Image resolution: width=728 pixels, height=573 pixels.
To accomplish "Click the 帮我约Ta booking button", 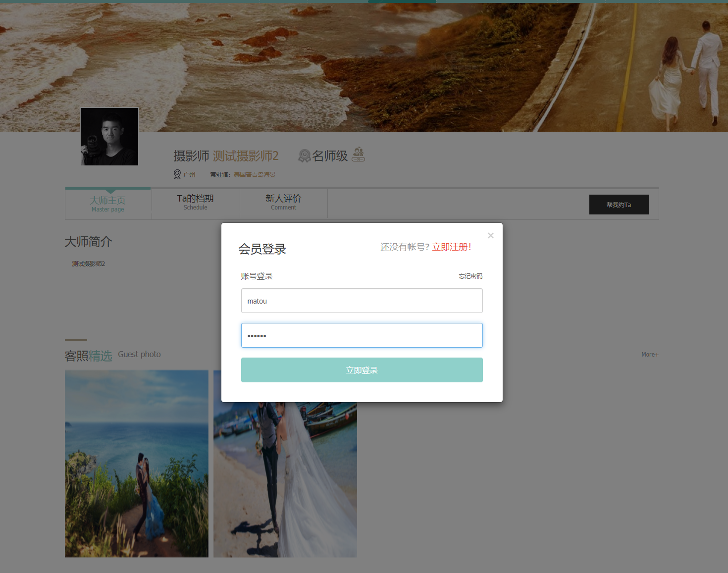I will 619,205.
